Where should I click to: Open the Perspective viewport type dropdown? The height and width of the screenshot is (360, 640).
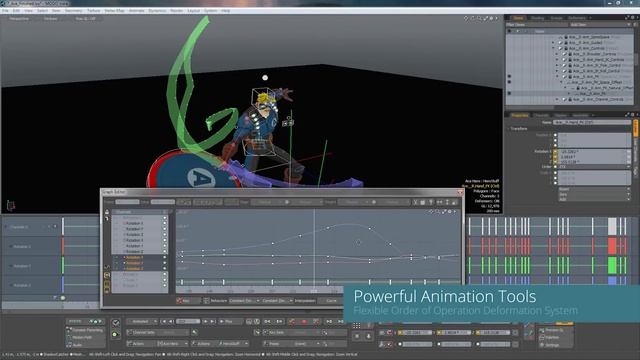coord(19,19)
